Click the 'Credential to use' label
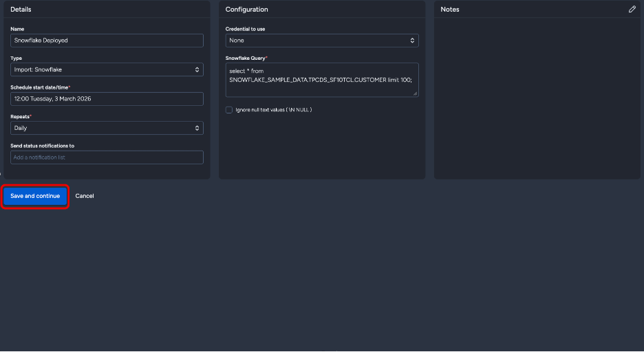The image size is (644, 352). tap(246, 29)
